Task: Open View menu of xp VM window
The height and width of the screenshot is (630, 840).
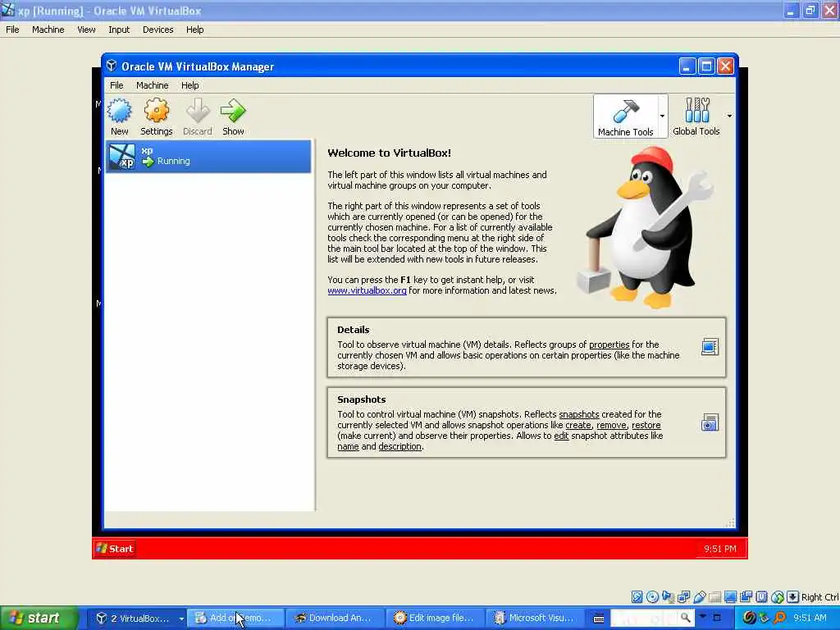Action: point(86,30)
